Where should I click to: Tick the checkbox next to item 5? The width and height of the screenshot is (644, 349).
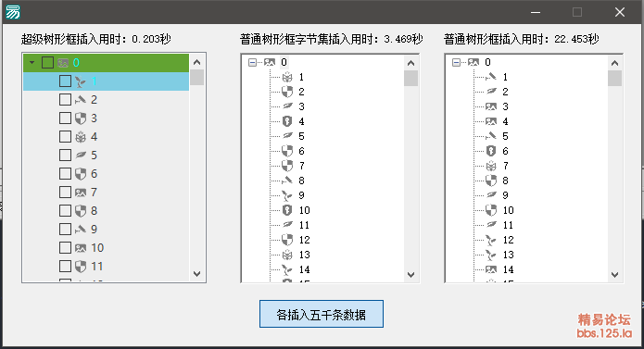pos(65,155)
